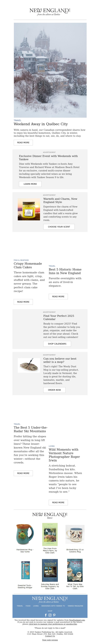
Task: Click the SHOP CALENDARS button
Action: tap(57, 344)
